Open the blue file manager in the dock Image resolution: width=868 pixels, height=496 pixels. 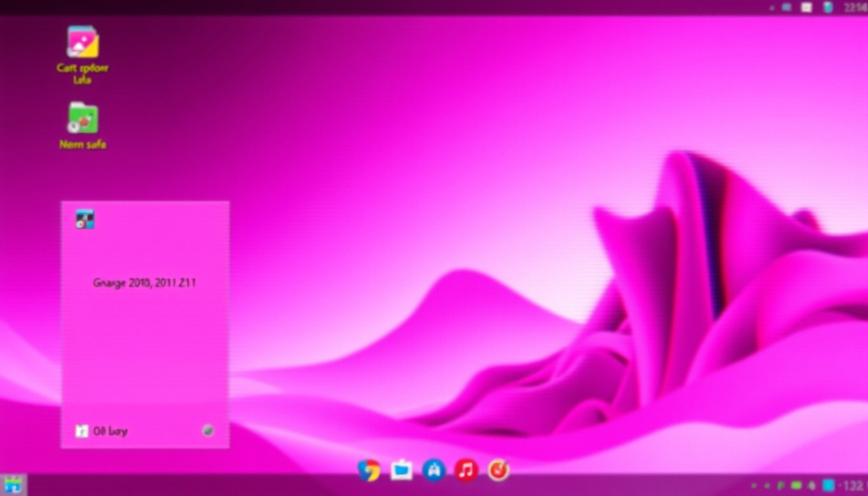coord(401,470)
